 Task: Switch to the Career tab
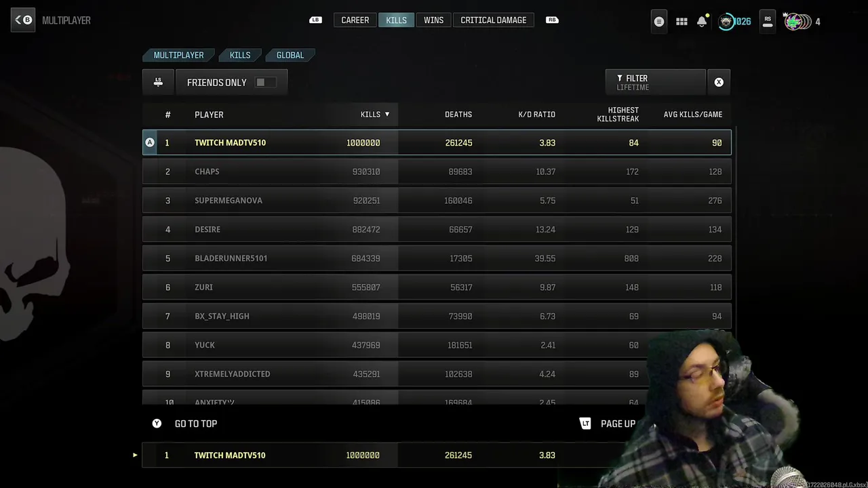355,20
